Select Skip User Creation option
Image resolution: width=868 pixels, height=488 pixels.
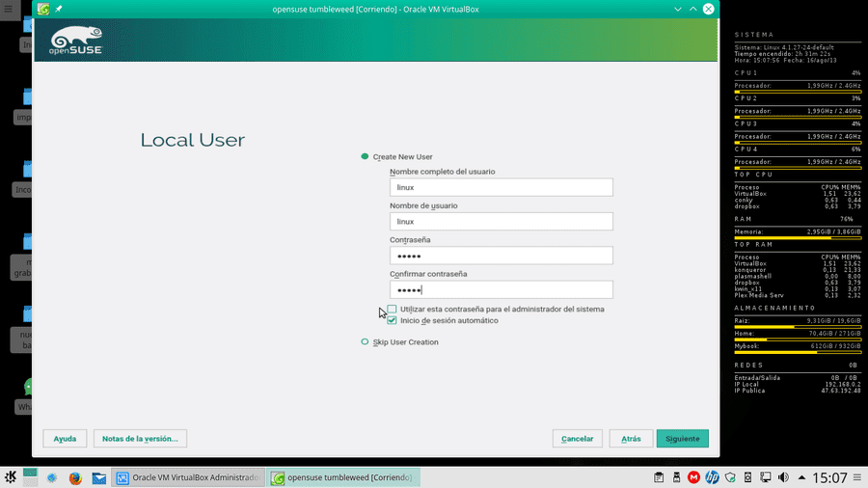365,342
